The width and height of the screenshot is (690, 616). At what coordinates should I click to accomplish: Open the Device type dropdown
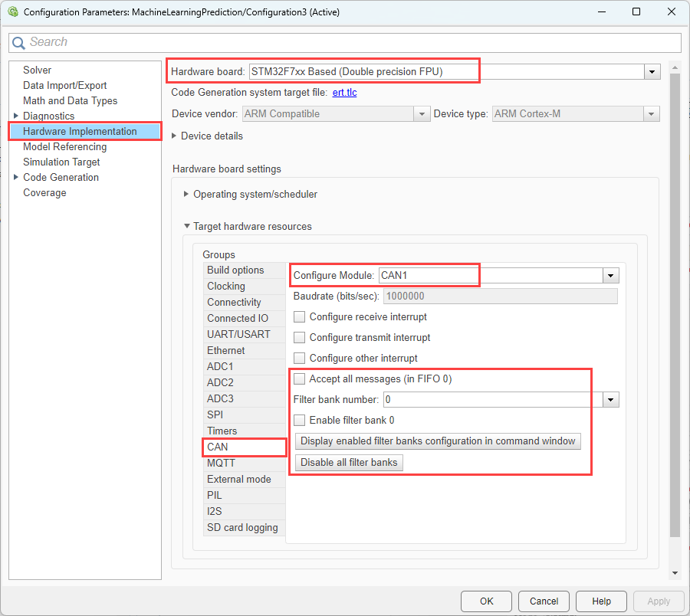(651, 113)
